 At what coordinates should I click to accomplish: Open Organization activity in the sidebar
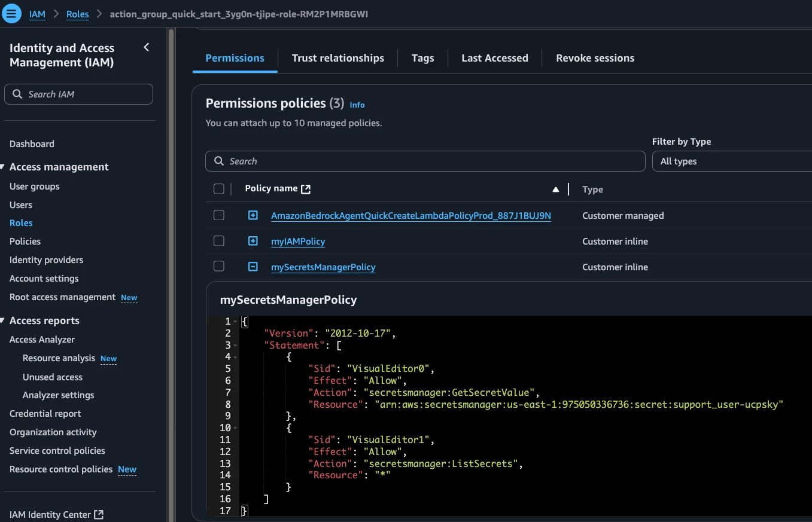pyautogui.click(x=53, y=432)
